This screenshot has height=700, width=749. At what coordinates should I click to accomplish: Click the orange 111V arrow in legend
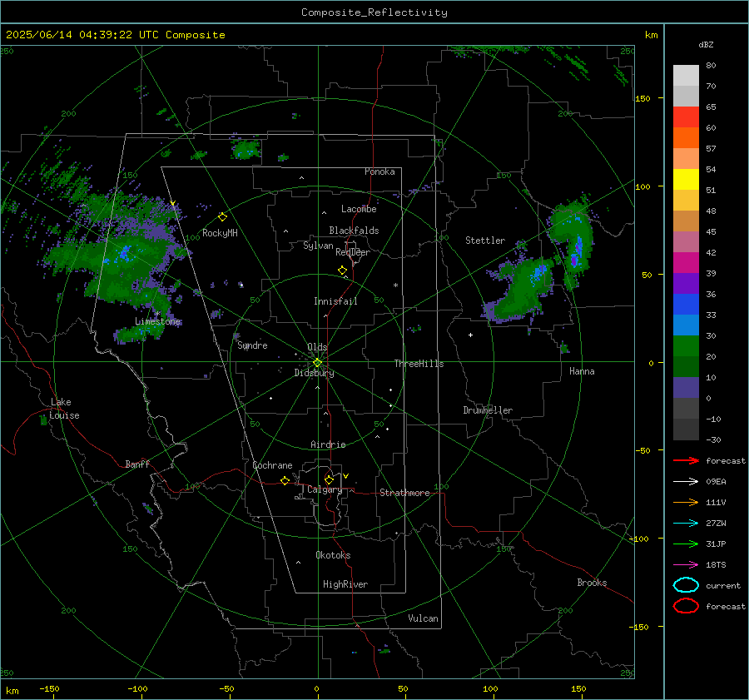(686, 502)
